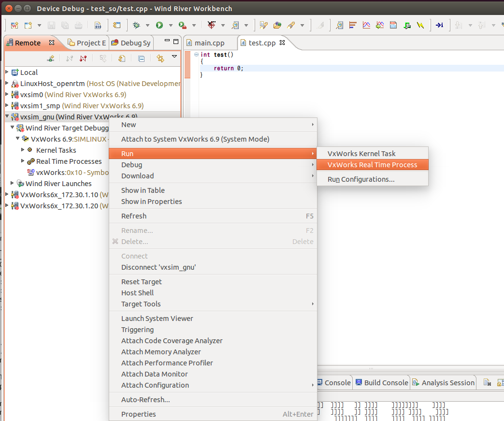This screenshot has width=504, height=421.
Task: Choose Attach Memory Analyzer menu entry
Action: [x=213, y=352]
